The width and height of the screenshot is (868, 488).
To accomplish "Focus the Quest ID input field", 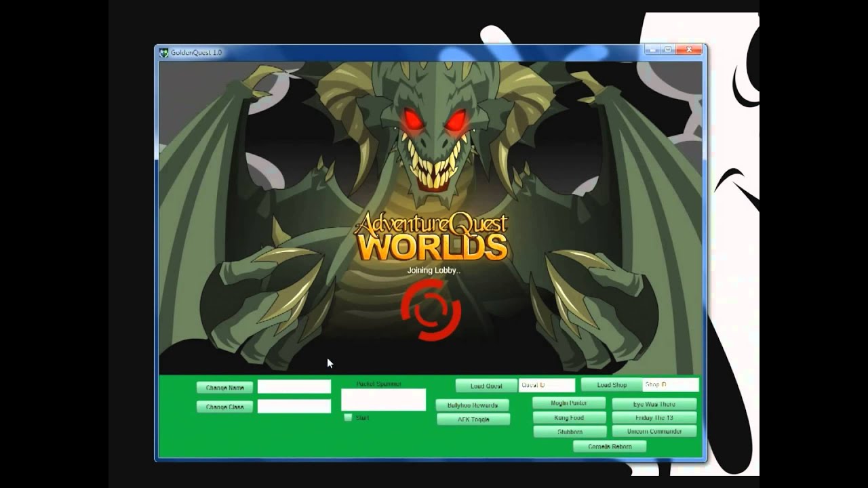I will coord(547,385).
